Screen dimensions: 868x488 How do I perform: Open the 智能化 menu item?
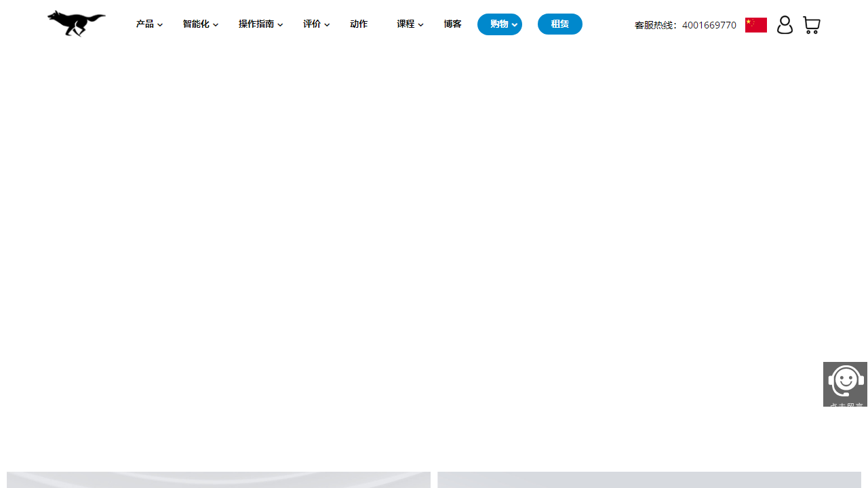click(196, 24)
